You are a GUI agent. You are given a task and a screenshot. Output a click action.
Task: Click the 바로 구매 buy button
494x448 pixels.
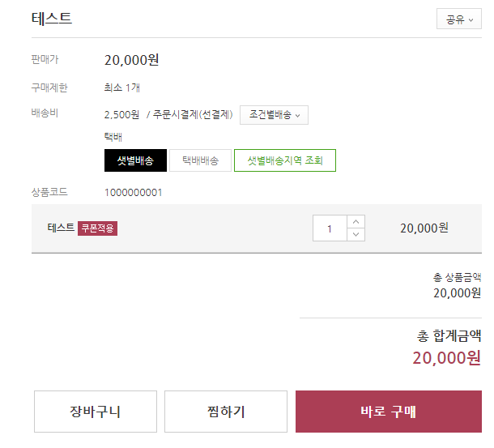[388, 412]
